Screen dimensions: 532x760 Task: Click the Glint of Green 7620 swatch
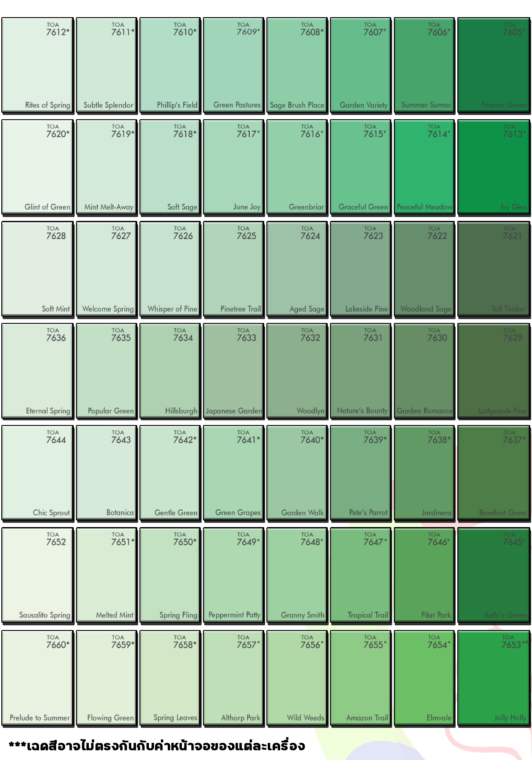37,167
